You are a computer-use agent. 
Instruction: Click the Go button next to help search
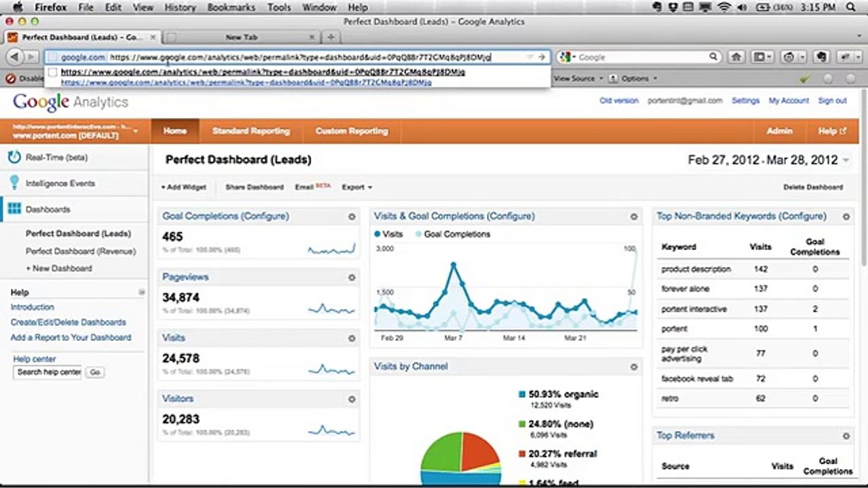[x=95, y=372]
